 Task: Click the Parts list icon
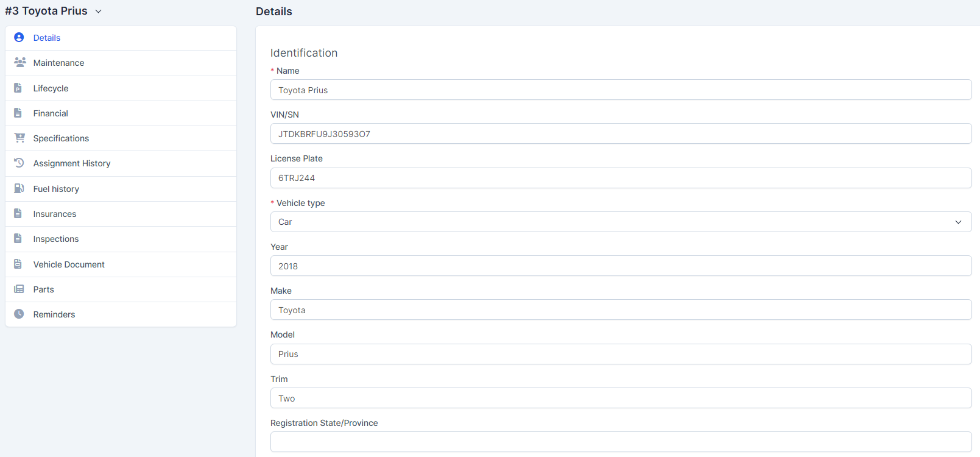pyautogui.click(x=19, y=289)
